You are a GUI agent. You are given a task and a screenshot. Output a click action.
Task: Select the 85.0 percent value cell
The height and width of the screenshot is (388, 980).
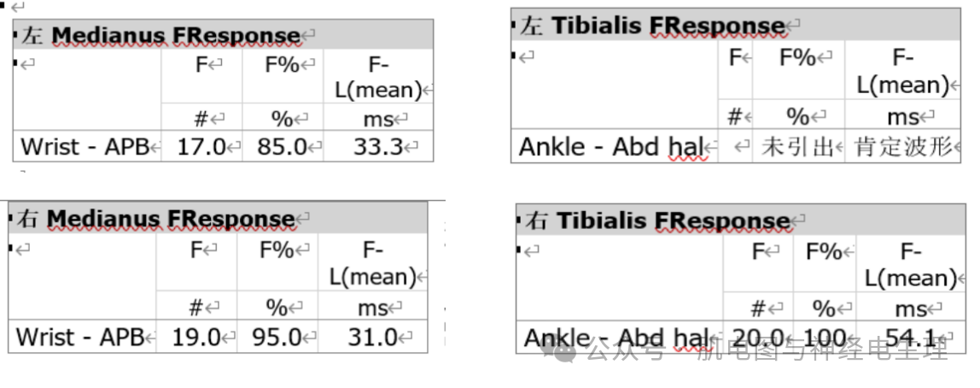[282, 147]
